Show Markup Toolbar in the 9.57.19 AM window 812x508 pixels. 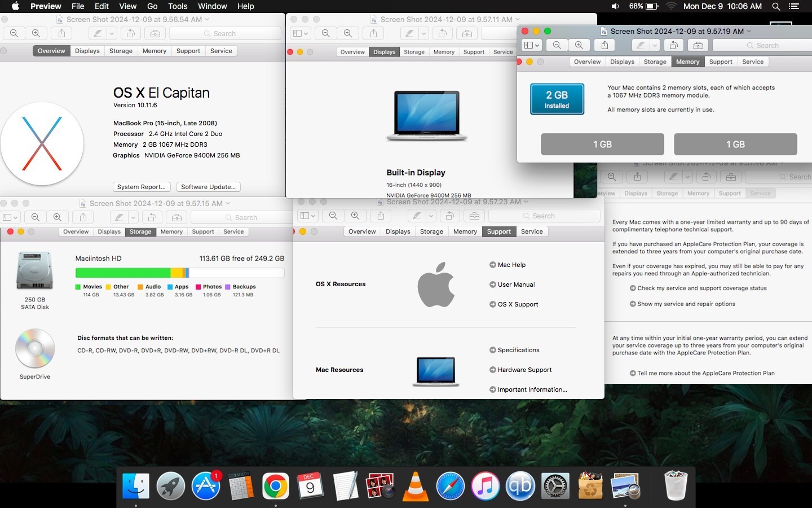(698, 46)
